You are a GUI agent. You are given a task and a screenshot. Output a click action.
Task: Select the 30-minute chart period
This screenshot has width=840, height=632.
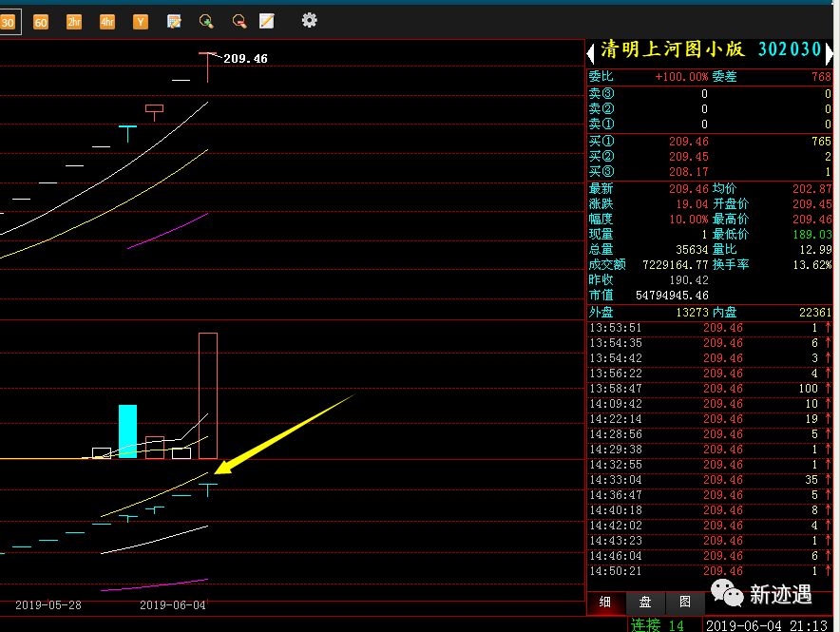[x=10, y=22]
